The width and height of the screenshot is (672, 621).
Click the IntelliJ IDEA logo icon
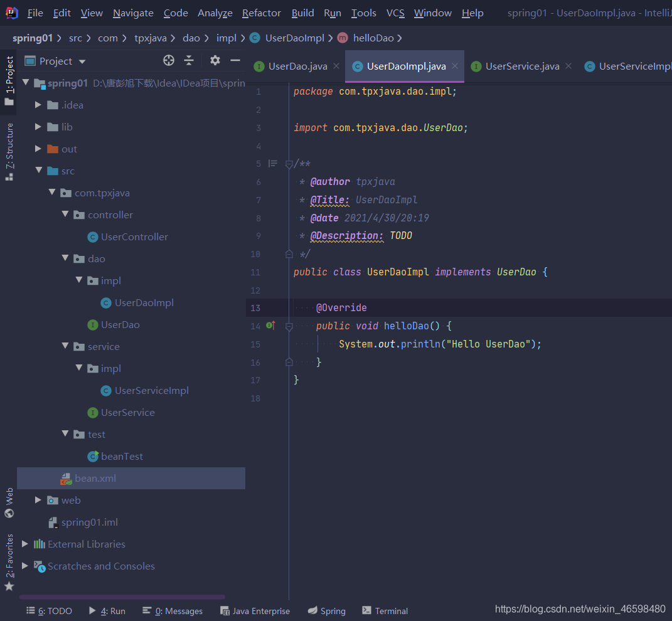coord(11,13)
